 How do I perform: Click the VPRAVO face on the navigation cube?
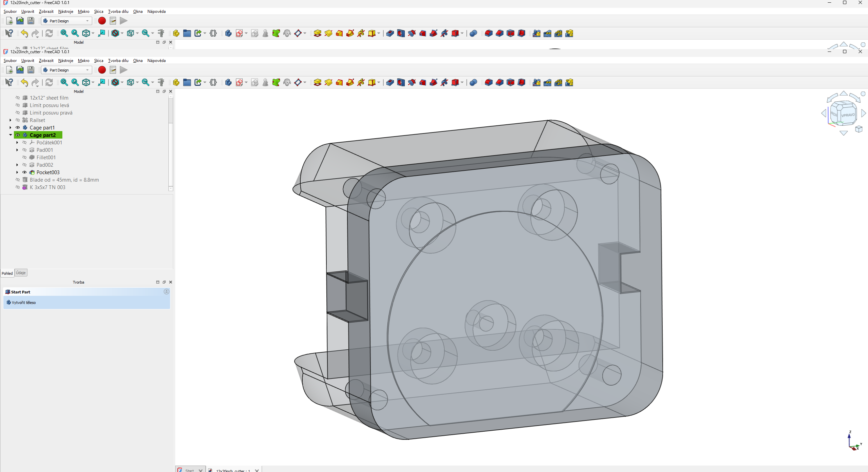tap(848, 115)
